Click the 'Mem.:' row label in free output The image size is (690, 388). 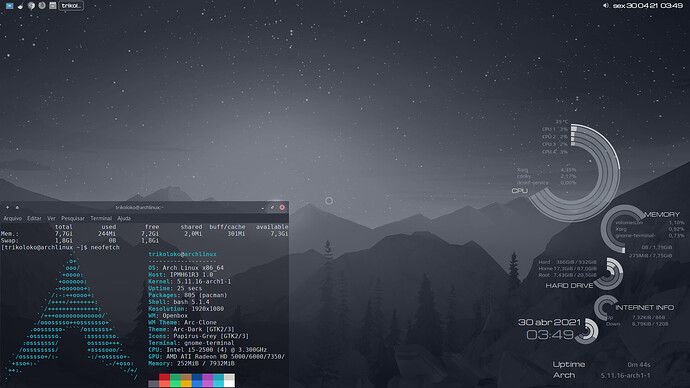[x=10, y=234]
